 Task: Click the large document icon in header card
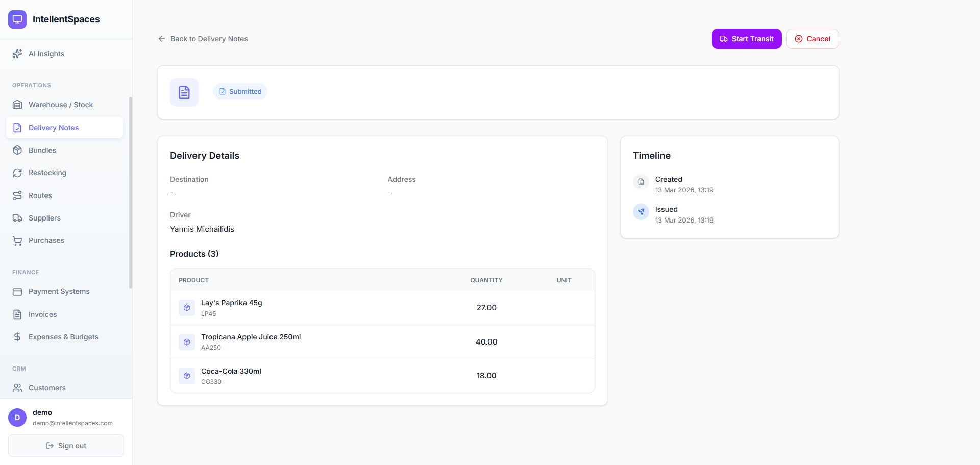184,92
